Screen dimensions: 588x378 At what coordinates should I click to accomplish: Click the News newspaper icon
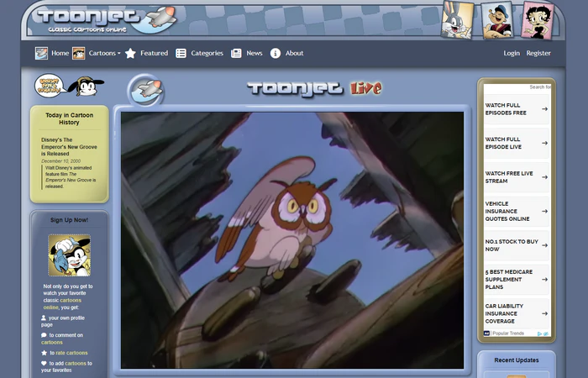click(x=236, y=53)
